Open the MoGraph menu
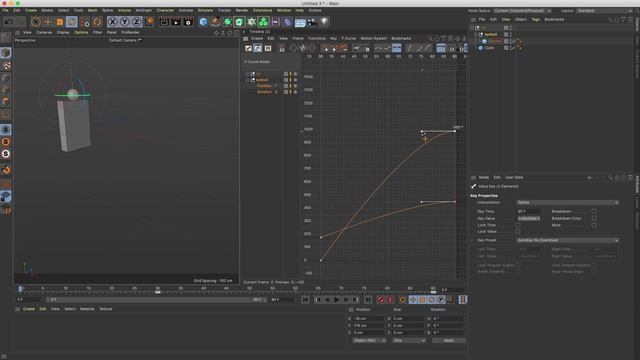The width and height of the screenshot is (640, 360). pos(143,10)
